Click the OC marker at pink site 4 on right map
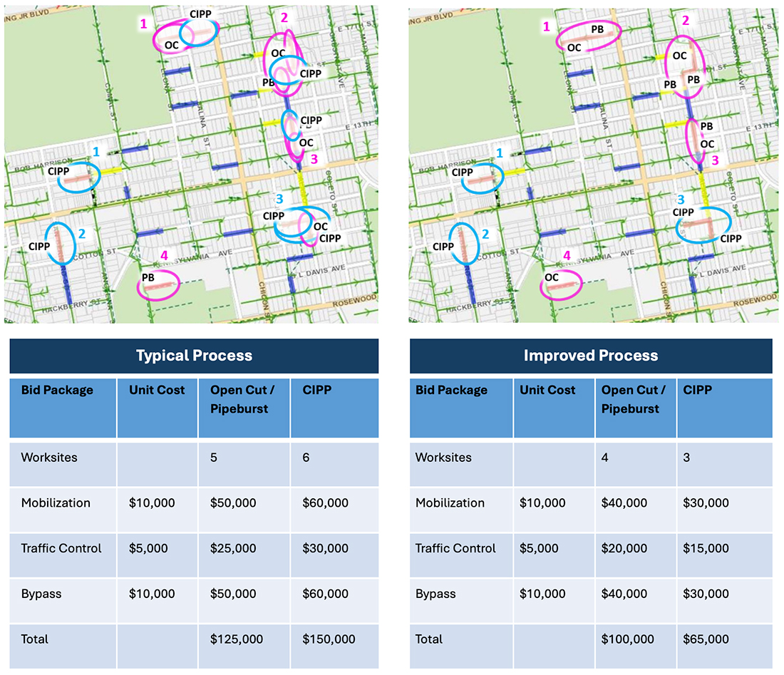 click(x=552, y=277)
